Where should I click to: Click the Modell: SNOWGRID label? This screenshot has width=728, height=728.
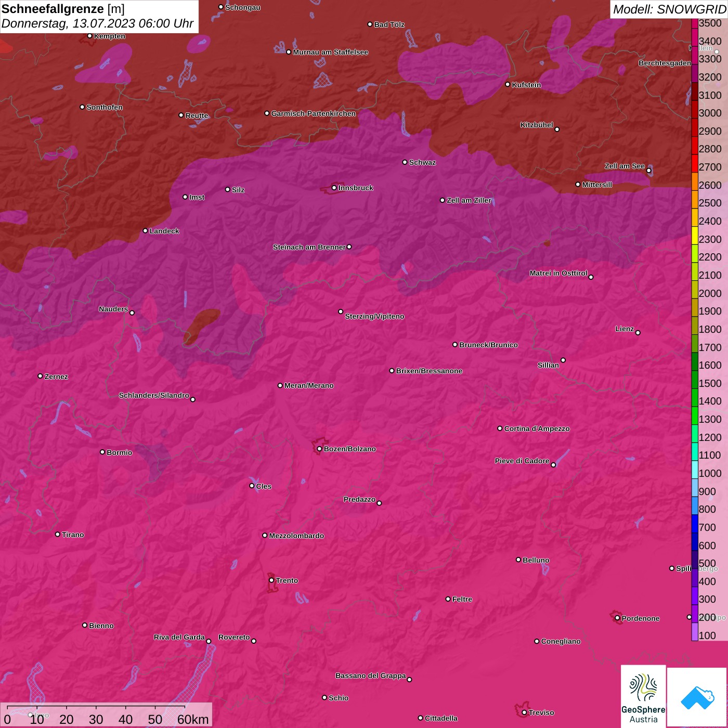669,9
